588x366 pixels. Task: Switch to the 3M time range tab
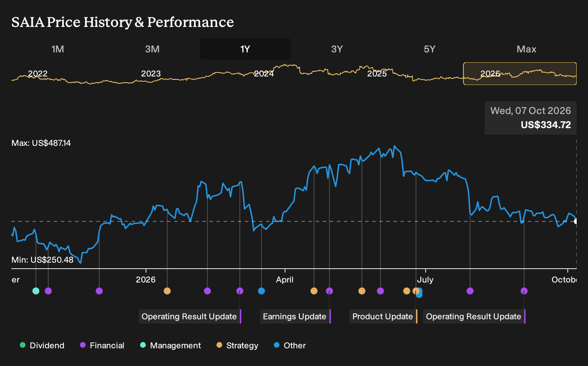152,49
